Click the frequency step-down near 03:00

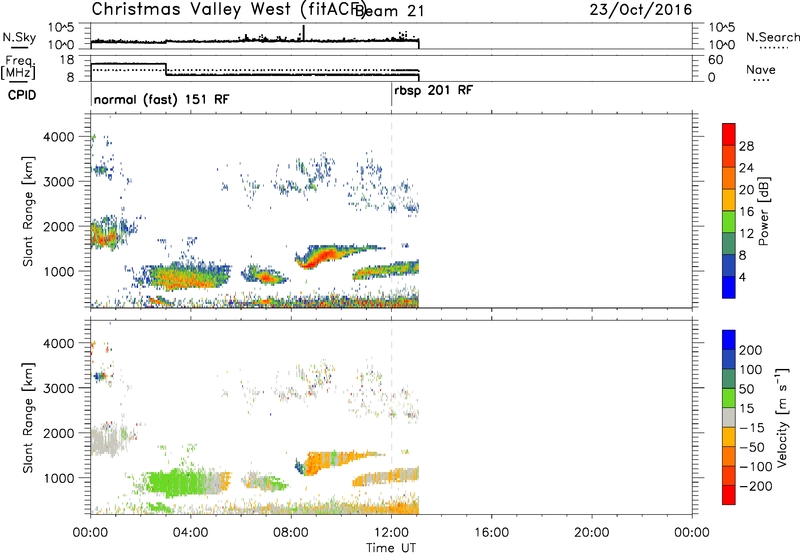click(x=166, y=70)
